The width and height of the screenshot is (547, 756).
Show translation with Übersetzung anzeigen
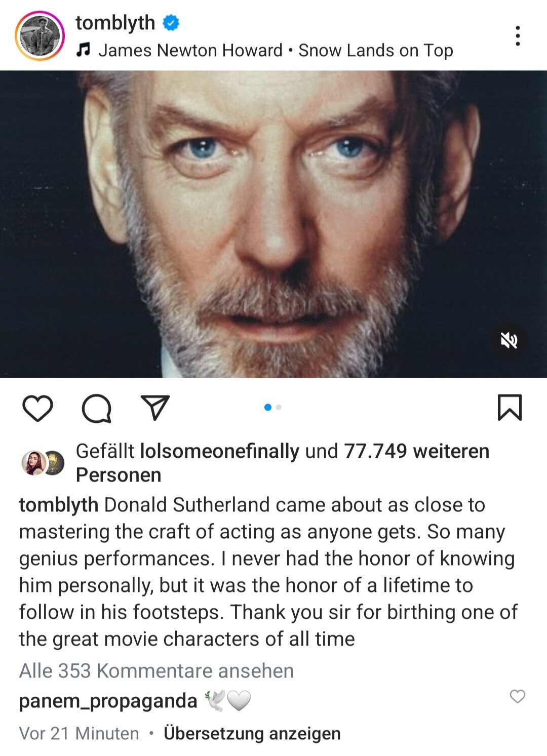(x=252, y=733)
